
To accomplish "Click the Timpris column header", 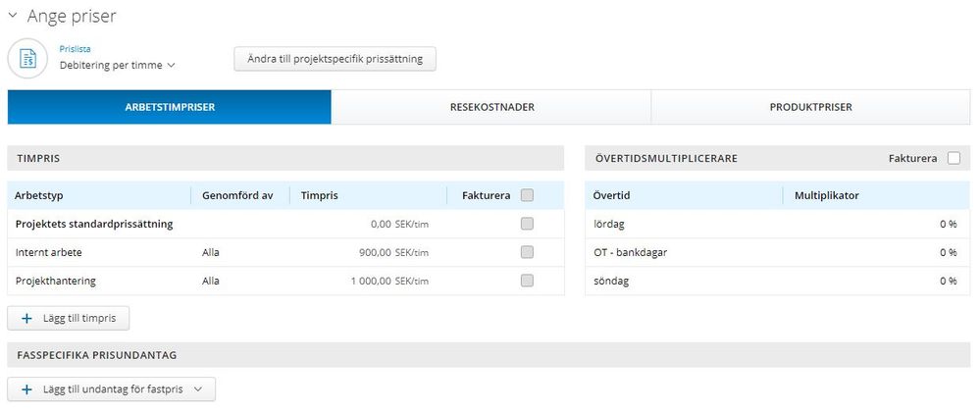I will (320, 195).
